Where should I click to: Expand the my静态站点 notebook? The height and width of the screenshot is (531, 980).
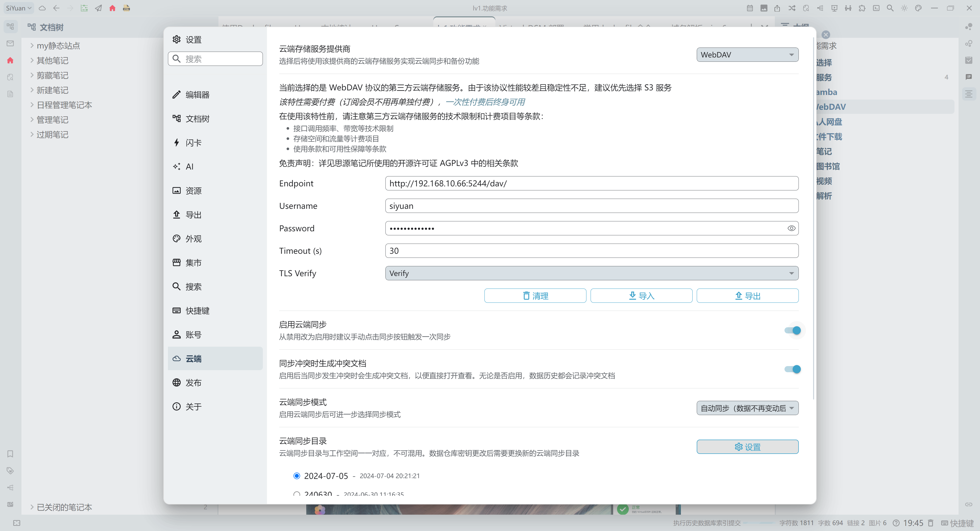pos(32,46)
